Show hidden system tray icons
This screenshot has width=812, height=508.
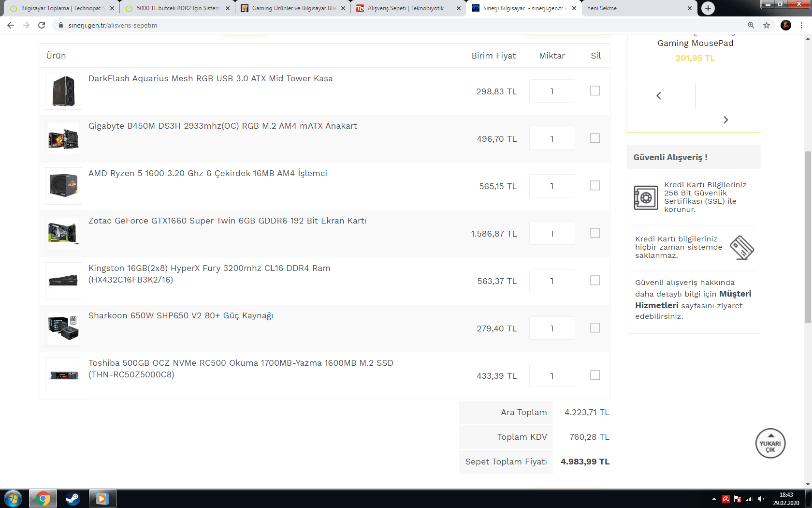[x=714, y=499]
